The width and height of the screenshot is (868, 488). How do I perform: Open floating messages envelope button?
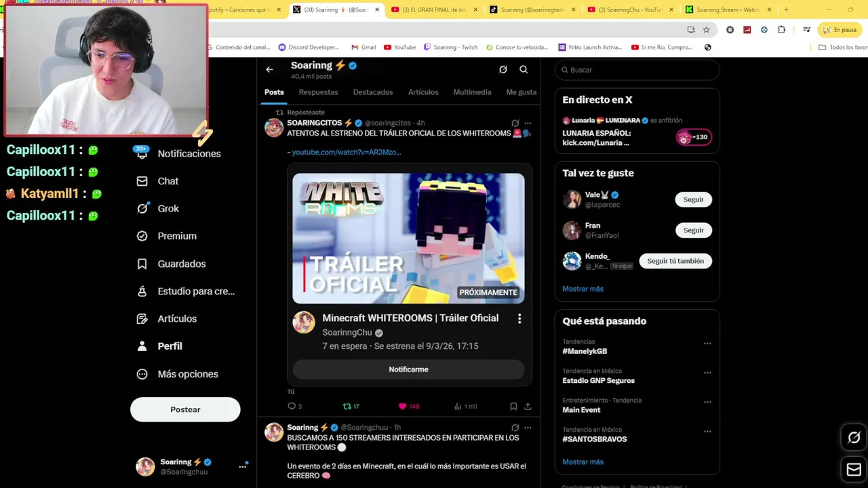854,470
